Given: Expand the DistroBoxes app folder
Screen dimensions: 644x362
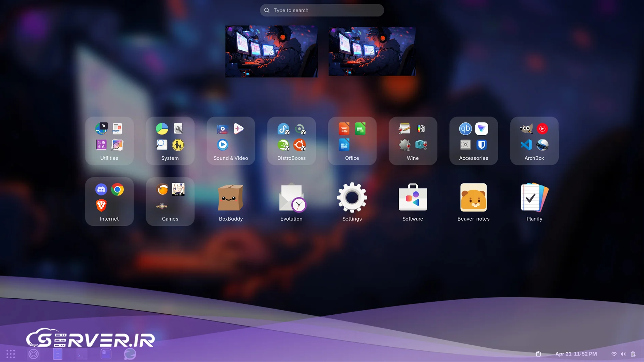Looking at the screenshot, I should coord(291,141).
